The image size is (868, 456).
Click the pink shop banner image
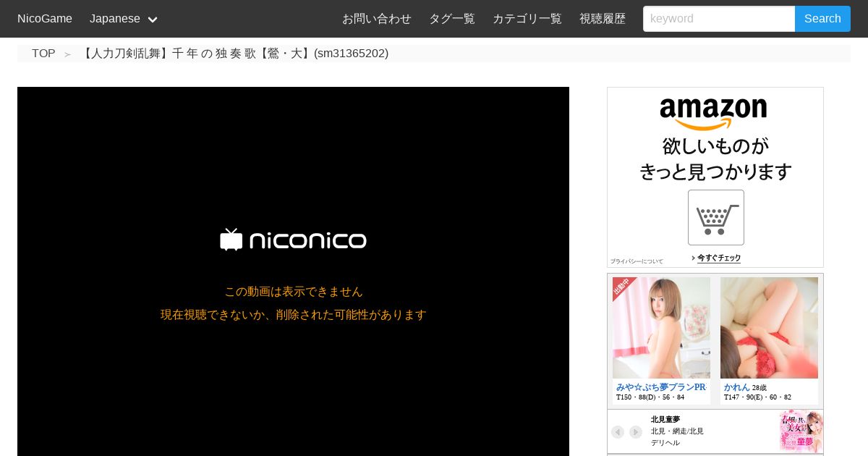point(801,431)
